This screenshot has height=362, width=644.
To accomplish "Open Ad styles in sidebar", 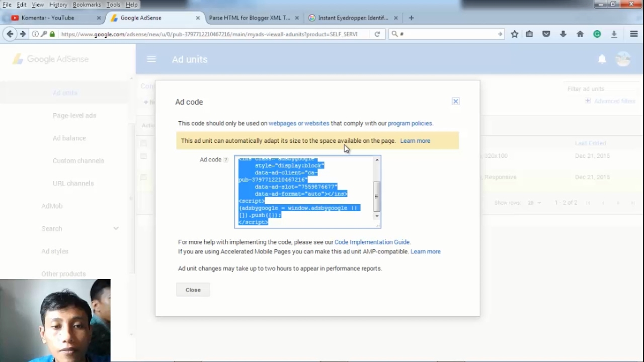I will click(x=55, y=251).
